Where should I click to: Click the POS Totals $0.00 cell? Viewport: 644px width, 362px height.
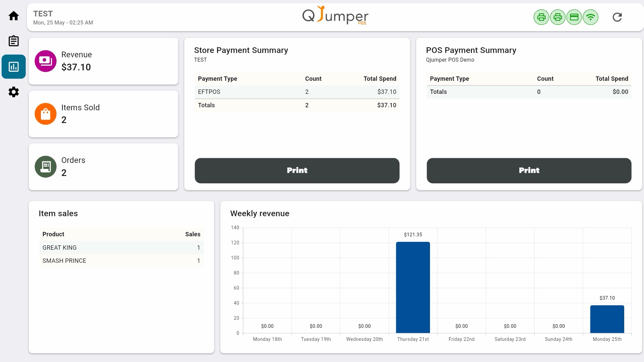tap(621, 92)
